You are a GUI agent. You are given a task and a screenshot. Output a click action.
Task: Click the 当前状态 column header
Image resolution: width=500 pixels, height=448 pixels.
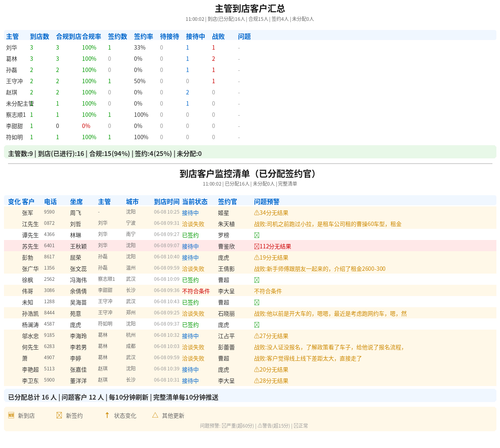coord(195,202)
